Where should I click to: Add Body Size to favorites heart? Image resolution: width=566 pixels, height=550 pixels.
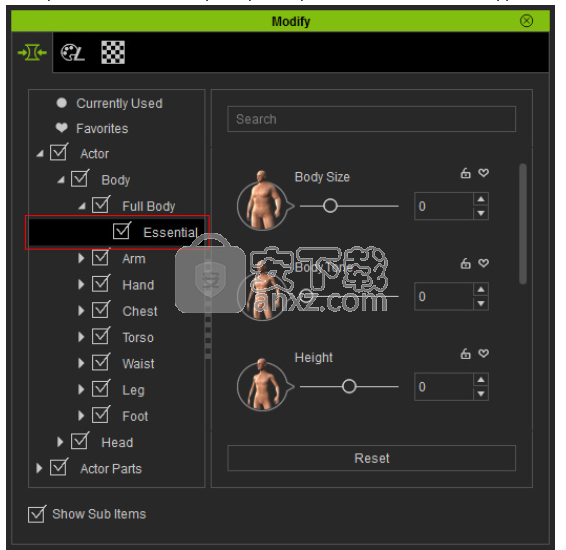click(x=484, y=173)
